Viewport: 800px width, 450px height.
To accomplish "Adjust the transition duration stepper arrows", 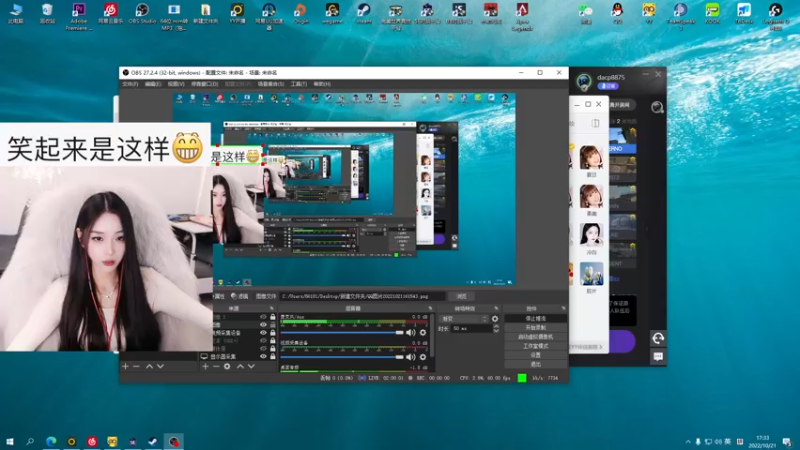I will (x=496, y=329).
